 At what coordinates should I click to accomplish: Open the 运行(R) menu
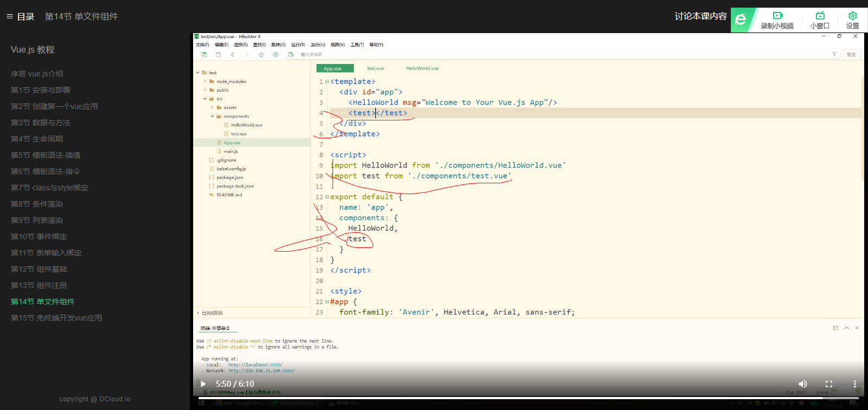click(298, 45)
